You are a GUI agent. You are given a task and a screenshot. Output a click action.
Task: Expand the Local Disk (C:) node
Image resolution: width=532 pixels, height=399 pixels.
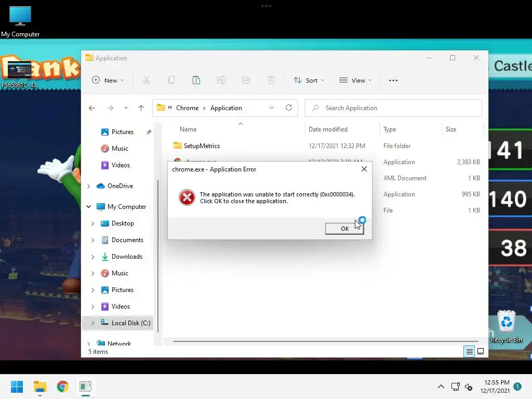click(x=92, y=323)
